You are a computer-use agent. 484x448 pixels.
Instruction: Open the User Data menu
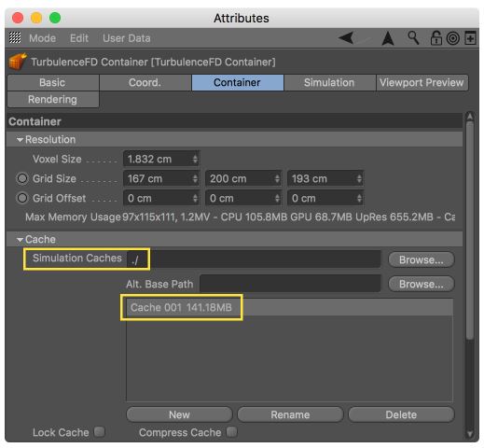pyautogui.click(x=126, y=38)
